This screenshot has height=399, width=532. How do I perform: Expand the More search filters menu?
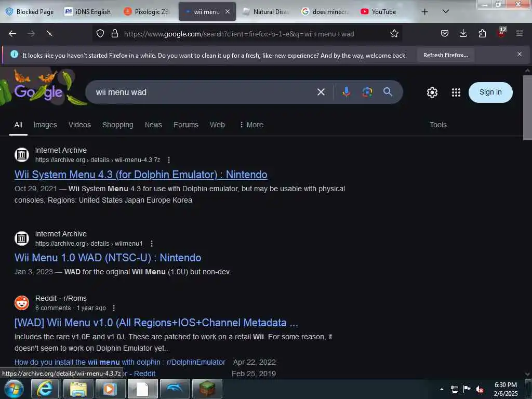pyautogui.click(x=251, y=125)
